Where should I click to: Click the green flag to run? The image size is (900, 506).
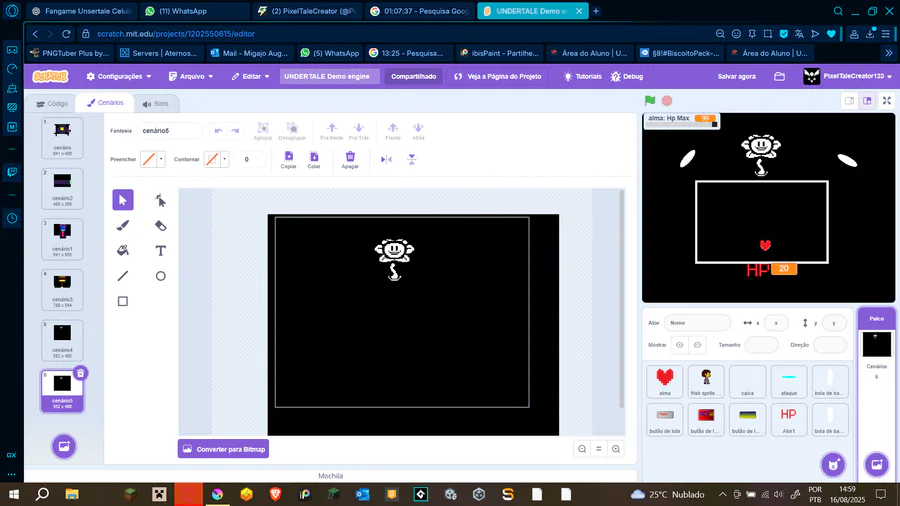[x=650, y=100]
